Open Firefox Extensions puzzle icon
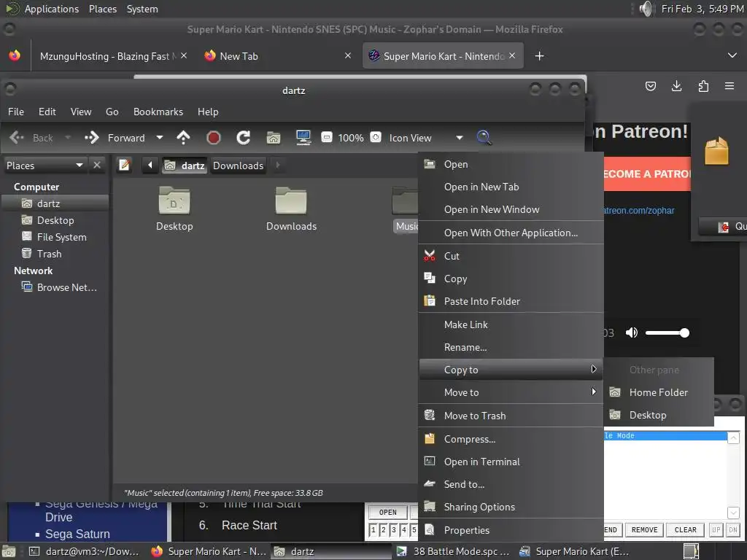This screenshot has width=747, height=560. point(703,86)
